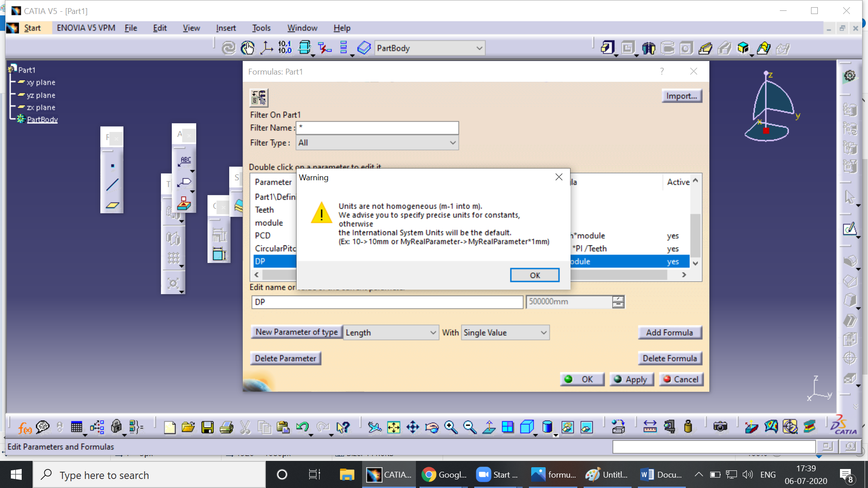Screen dimensions: 868x488
Task: Click the Filter Name input field
Action: pyautogui.click(x=377, y=128)
